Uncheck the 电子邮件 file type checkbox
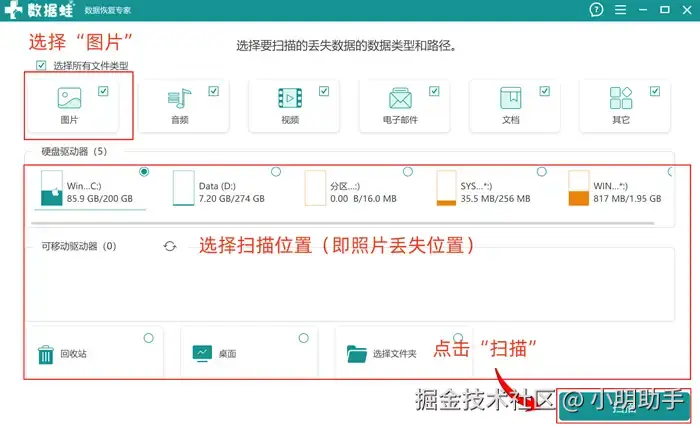This screenshot has width=700, height=428. coord(434,91)
